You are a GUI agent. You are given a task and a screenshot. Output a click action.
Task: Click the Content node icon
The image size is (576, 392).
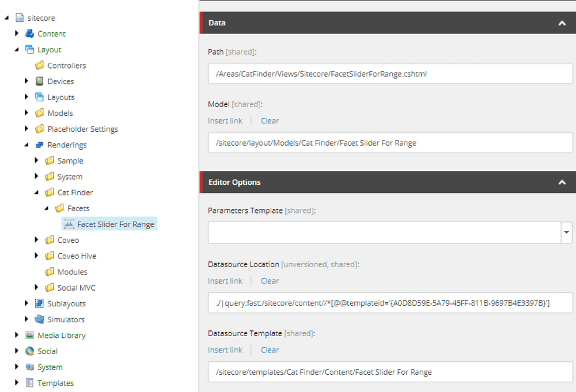click(x=30, y=33)
